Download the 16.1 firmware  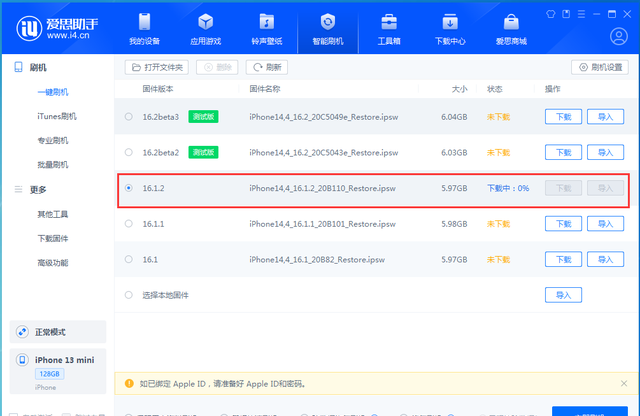(x=563, y=259)
